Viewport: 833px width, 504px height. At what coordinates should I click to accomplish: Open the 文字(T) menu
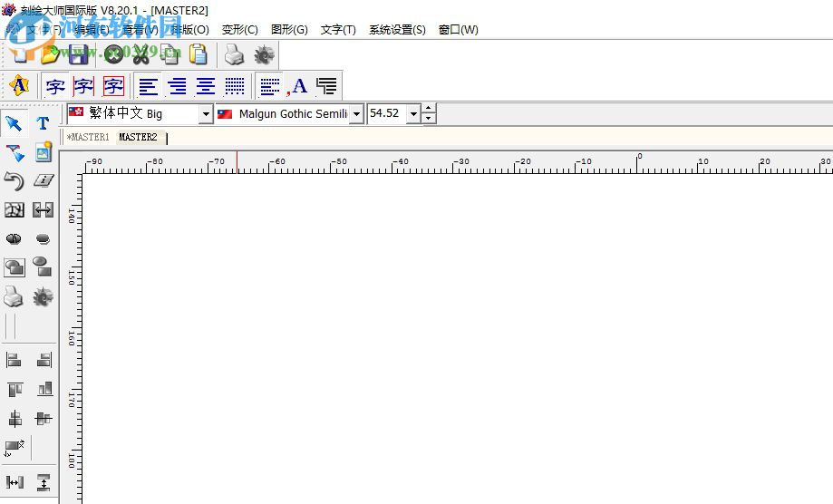[338, 30]
